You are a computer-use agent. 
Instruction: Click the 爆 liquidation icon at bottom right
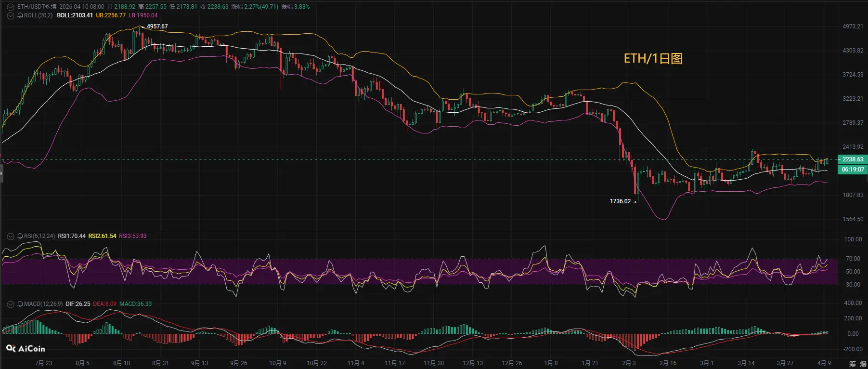tap(863, 364)
